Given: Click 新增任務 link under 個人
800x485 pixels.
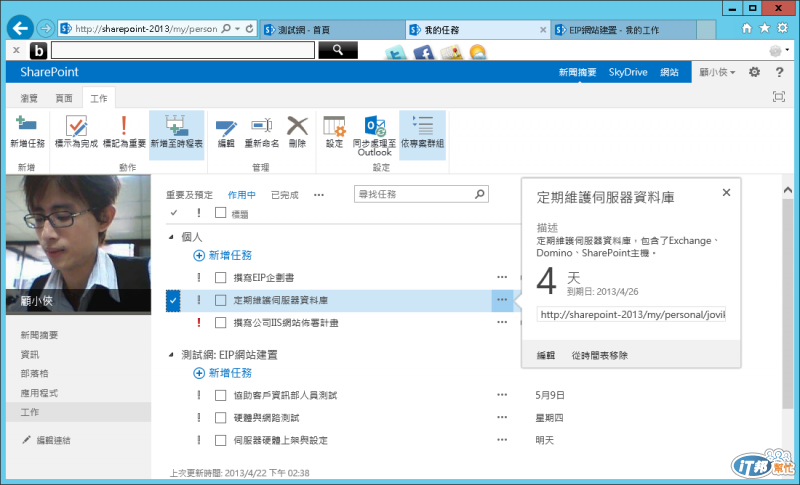Looking at the screenshot, I should [222, 256].
